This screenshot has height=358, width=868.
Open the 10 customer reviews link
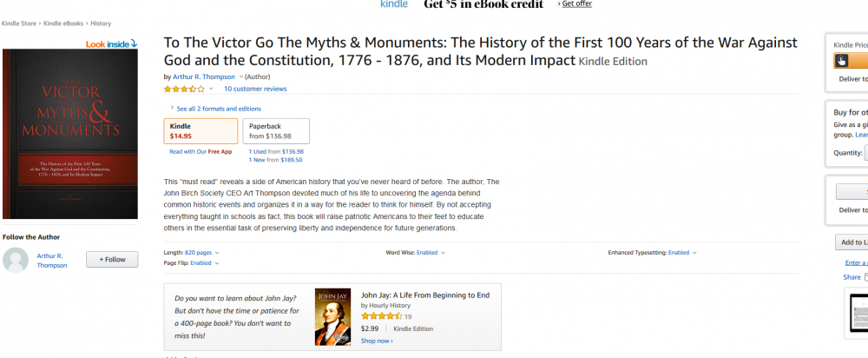pos(255,89)
